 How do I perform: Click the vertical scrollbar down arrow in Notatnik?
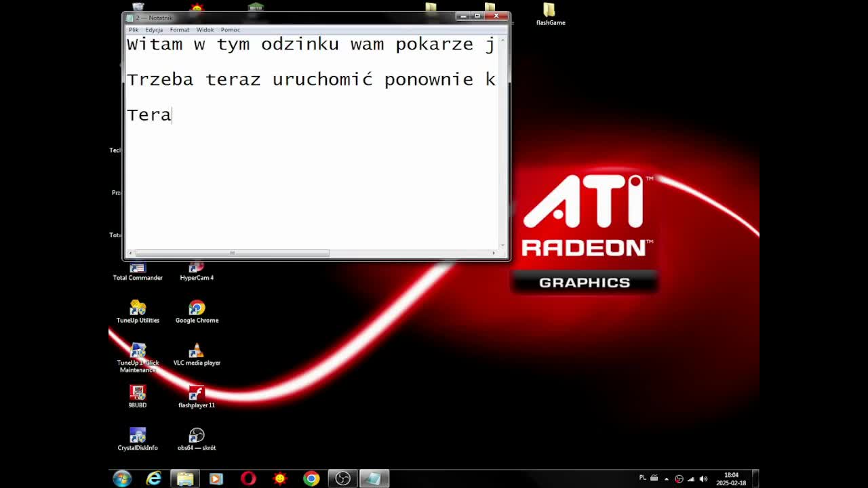pyautogui.click(x=502, y=245)
